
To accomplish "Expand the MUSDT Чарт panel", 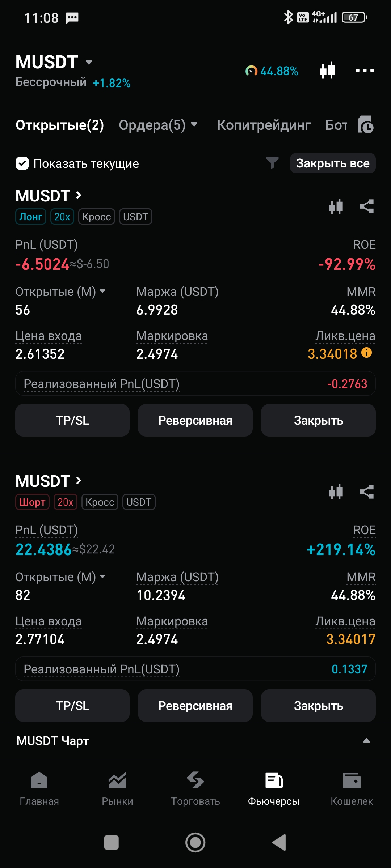I will click(x=366, y=740).
